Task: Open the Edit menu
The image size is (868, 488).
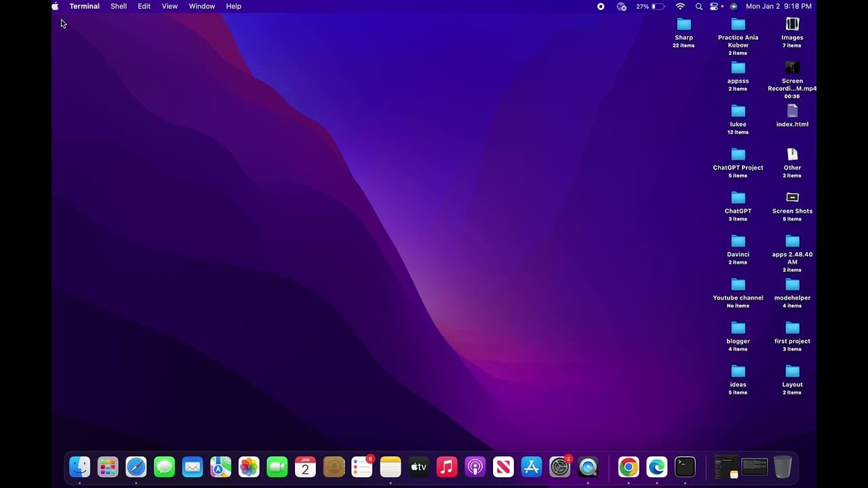Action: click(x=144, y=6)
